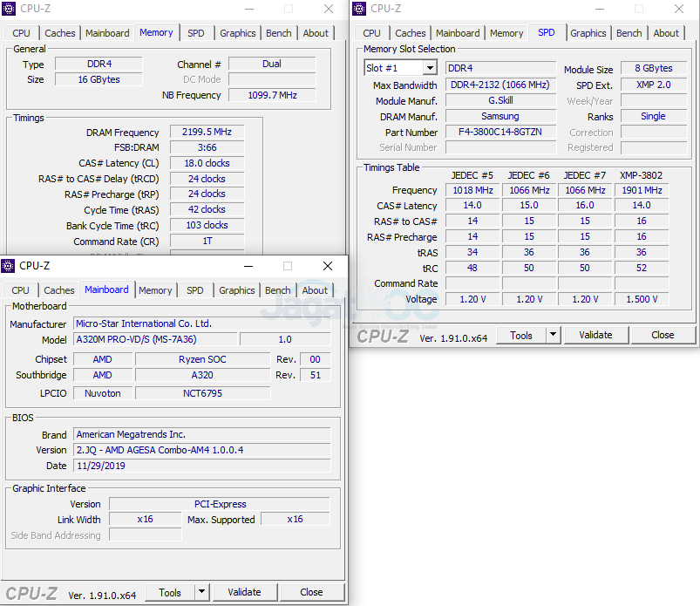Image resolution: width=700 pixels, height=606 pixels.
Task: Click the BIOS Version field
Action: click(x=201, y=450)
